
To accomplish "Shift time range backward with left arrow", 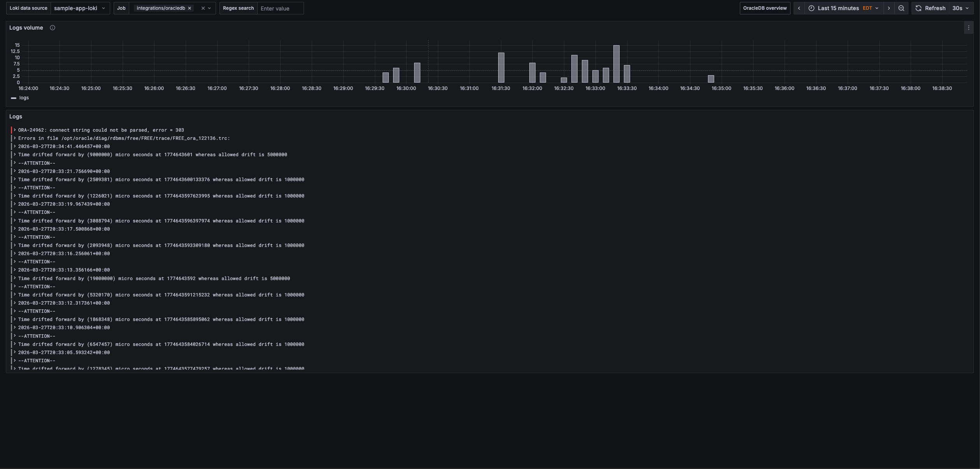I will tap(799, 8).
